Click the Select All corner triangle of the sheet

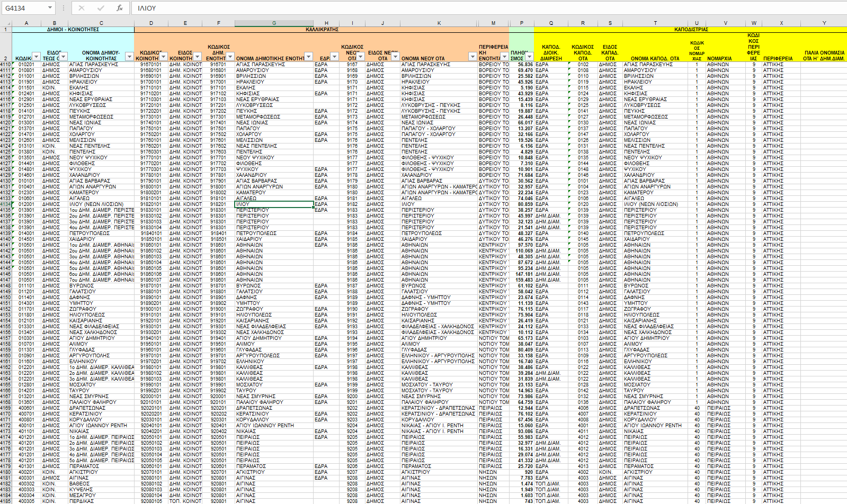[x=6, y=23]
